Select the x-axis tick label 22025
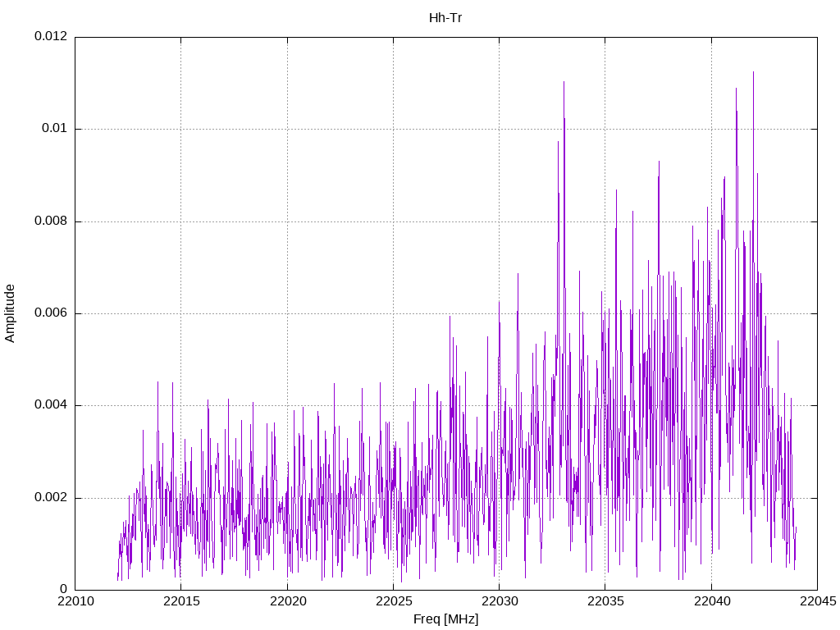Image resolution: width=840 pixels, height=630 pixels. [x=394, y=601]
